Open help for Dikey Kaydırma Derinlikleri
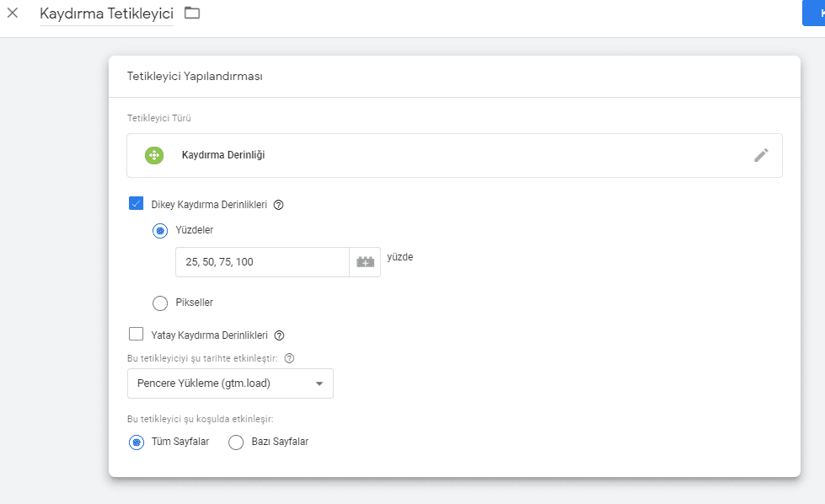This screenshot has height=504, width=825. point(279,205)
